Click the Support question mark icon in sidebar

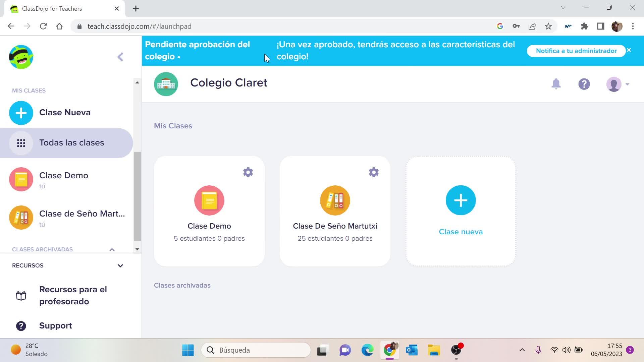point(21,326)
